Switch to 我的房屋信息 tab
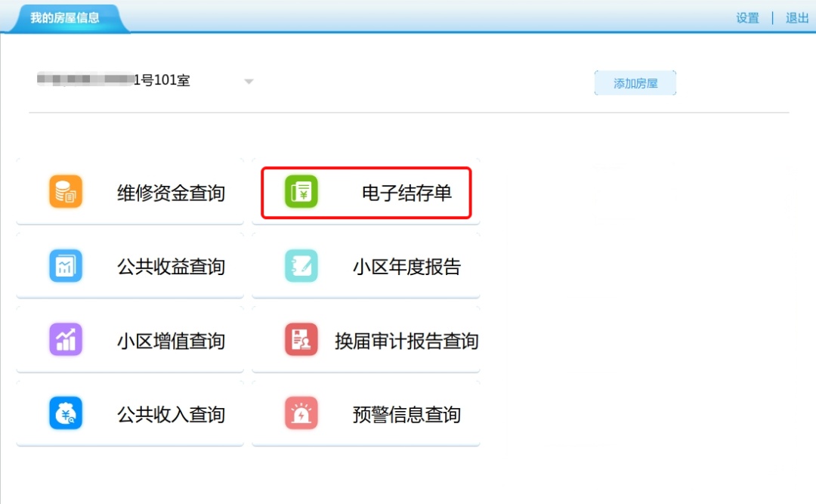 [65, 17]
